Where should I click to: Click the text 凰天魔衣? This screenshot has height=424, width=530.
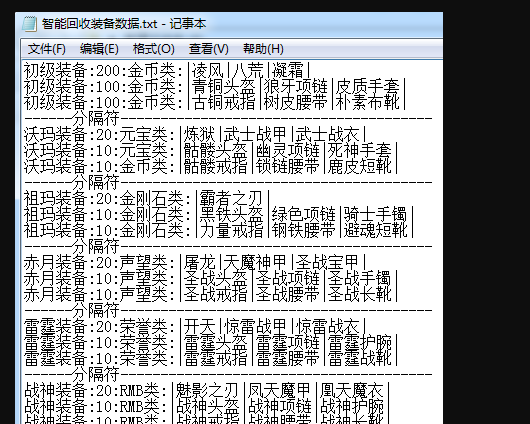(x=352, y=391)
